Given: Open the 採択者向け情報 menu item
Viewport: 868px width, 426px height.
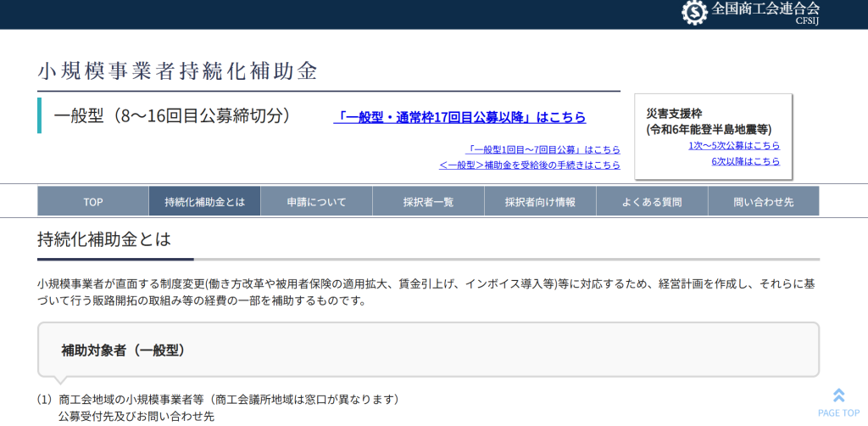Looking at the screenshot, I should click(540, 202).
